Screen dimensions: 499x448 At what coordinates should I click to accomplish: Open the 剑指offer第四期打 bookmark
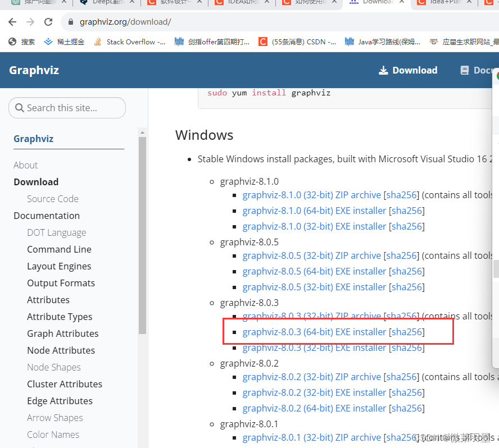212,42
